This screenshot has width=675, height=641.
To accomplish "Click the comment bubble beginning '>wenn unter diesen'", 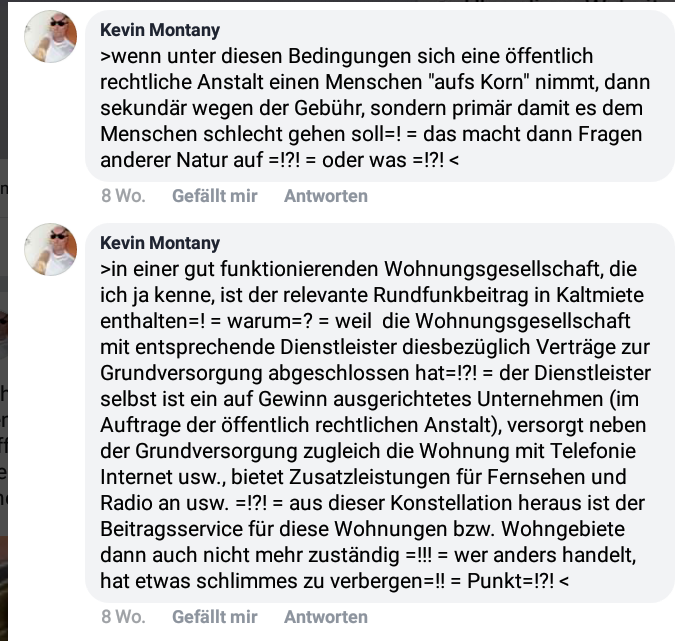I will (x=380, y=96).
